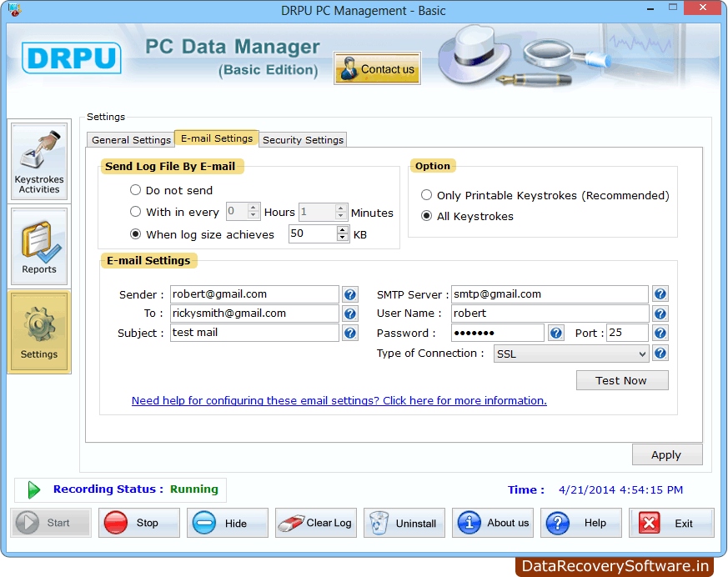Decrease the log size KB value
The height and width of the screenshot is (577, 728).
click(x=343, y=237)
